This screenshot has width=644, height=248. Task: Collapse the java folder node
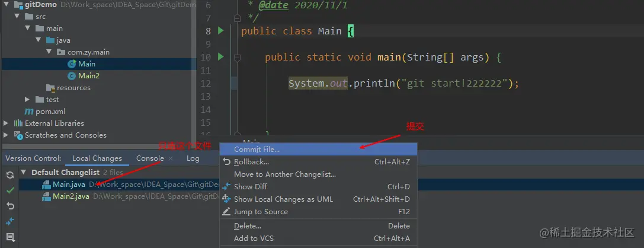click(38, 40)
